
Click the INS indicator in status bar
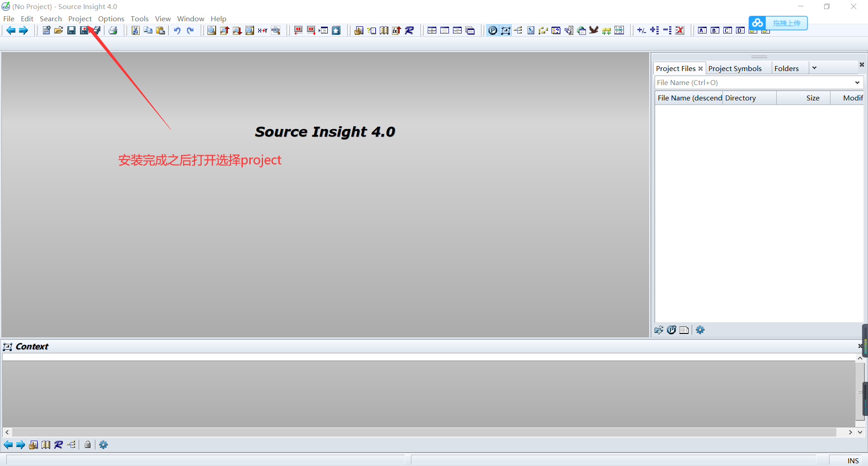(x=853, y=461)
